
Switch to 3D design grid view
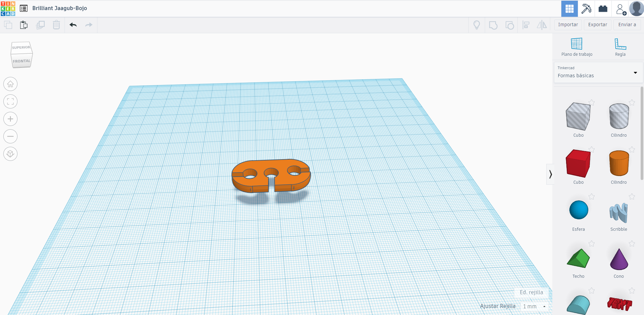click(569, 9)
